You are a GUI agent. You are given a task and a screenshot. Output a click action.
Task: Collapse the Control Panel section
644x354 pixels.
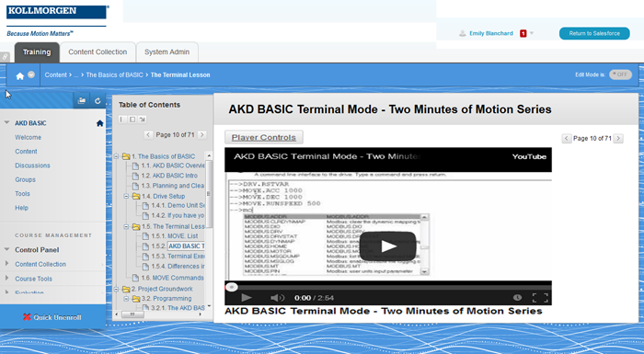pyautogui.click(x=6, y=249)
